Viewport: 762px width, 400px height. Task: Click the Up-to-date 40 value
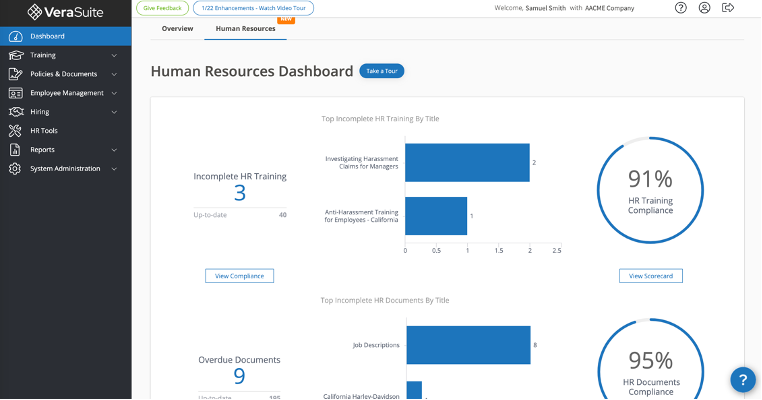(283, 215)
